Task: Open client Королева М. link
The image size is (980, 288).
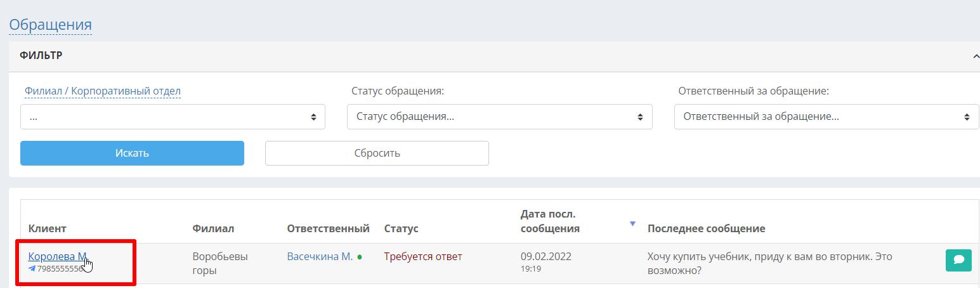Action: click(x=57, y=256)
